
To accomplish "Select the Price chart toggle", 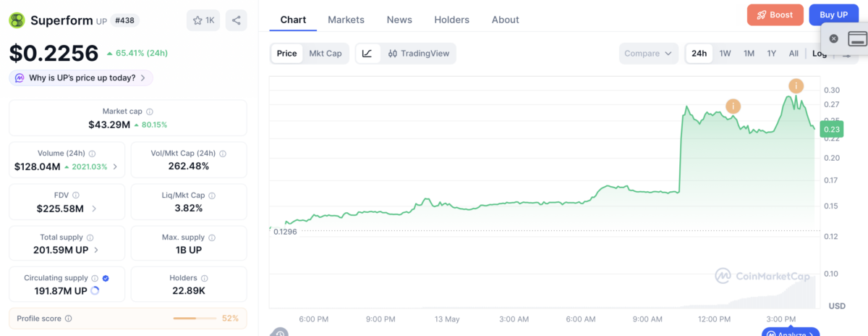I will coord(287,54).
